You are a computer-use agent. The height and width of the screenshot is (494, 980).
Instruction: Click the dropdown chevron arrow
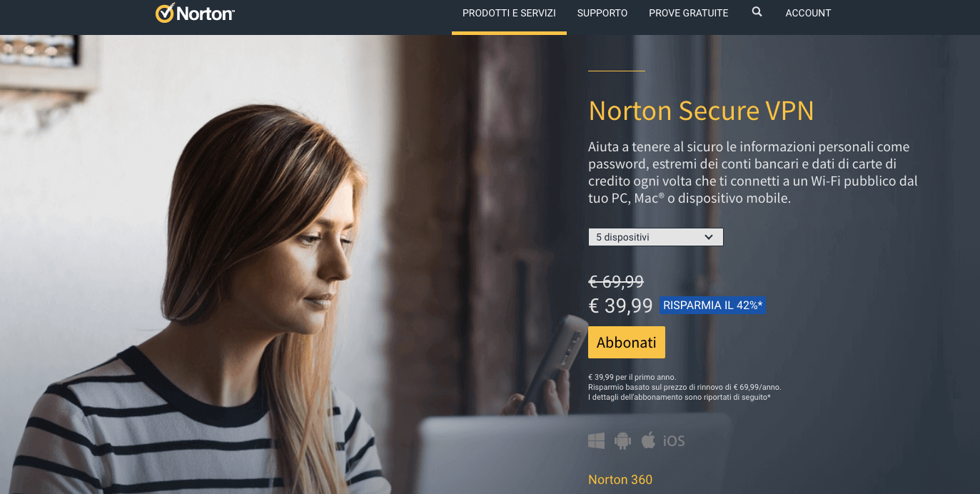[x=709, y=237]
